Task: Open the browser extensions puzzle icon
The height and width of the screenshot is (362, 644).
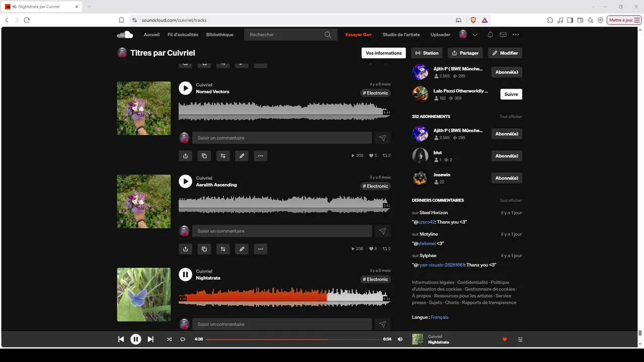Action: tap(550, 20)
